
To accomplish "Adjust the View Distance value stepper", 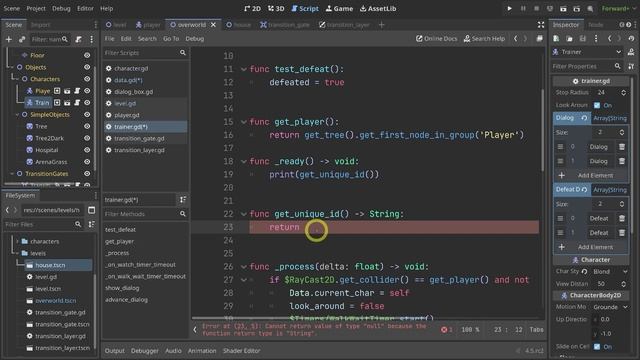I will 623,284.
